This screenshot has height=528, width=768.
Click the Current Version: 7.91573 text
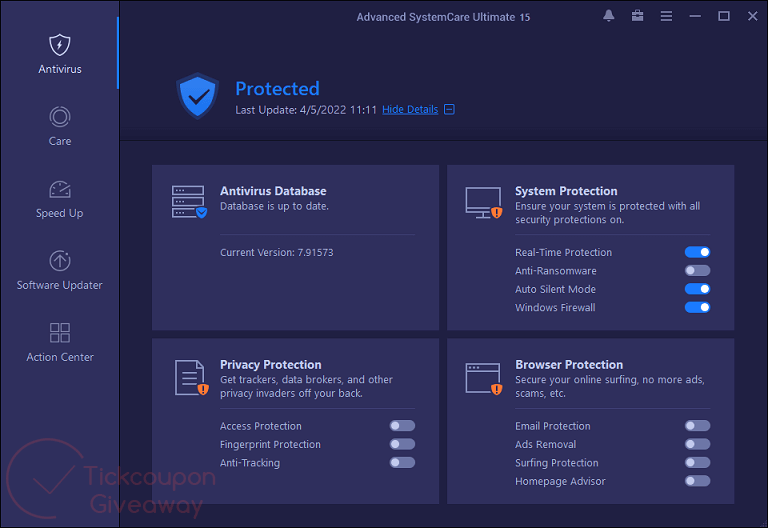tap(277, 253)
